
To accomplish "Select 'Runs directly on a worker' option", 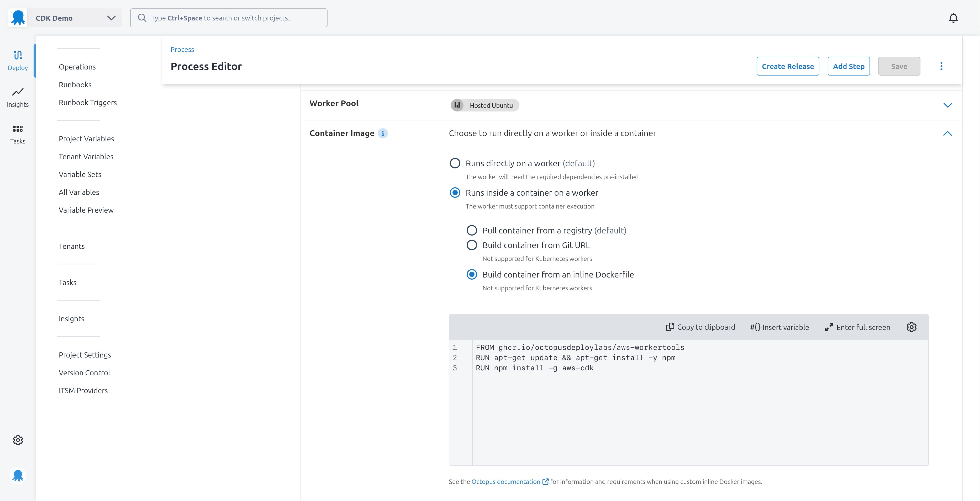I will coord(455,163).
